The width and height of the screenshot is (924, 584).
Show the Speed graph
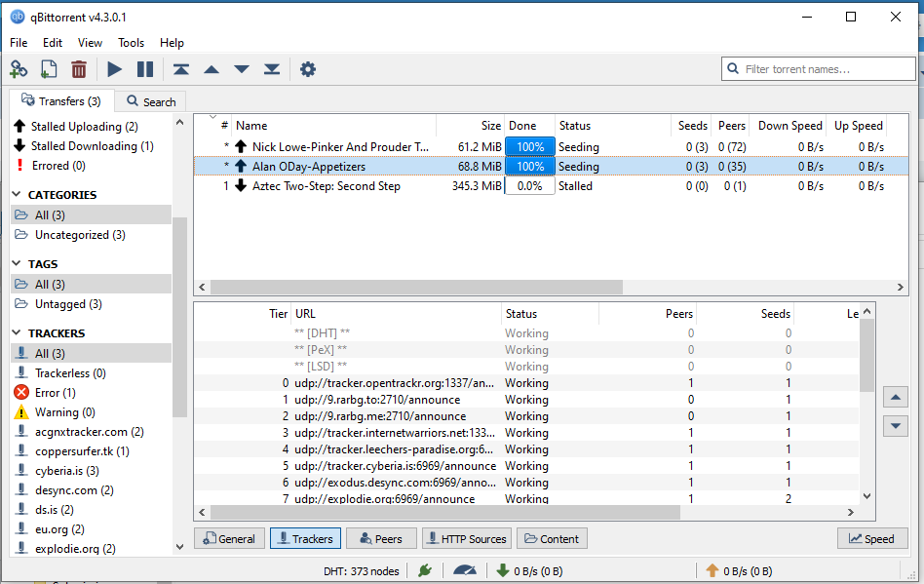(x=872, y=538)
